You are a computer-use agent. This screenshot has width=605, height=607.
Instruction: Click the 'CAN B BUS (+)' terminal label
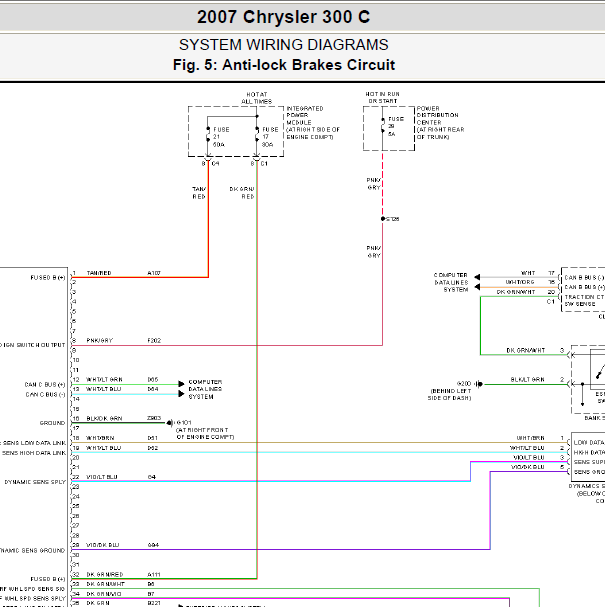(584, 287)
